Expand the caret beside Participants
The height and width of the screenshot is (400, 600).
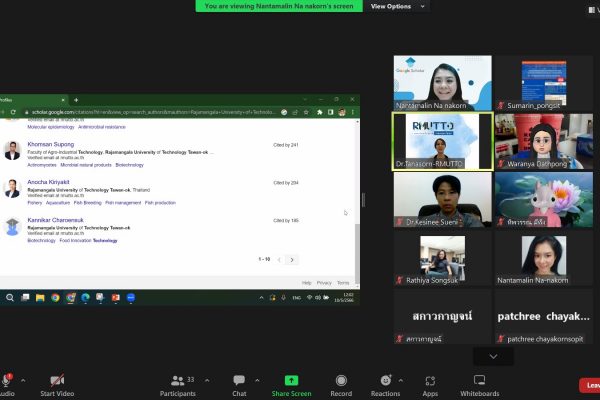coord(207,380)
